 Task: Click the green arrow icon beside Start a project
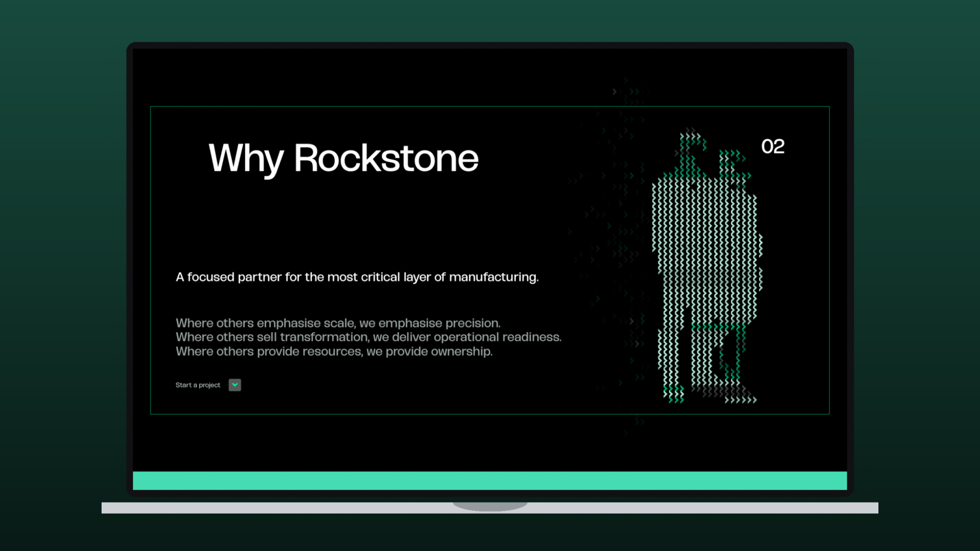tap(235, 385)
